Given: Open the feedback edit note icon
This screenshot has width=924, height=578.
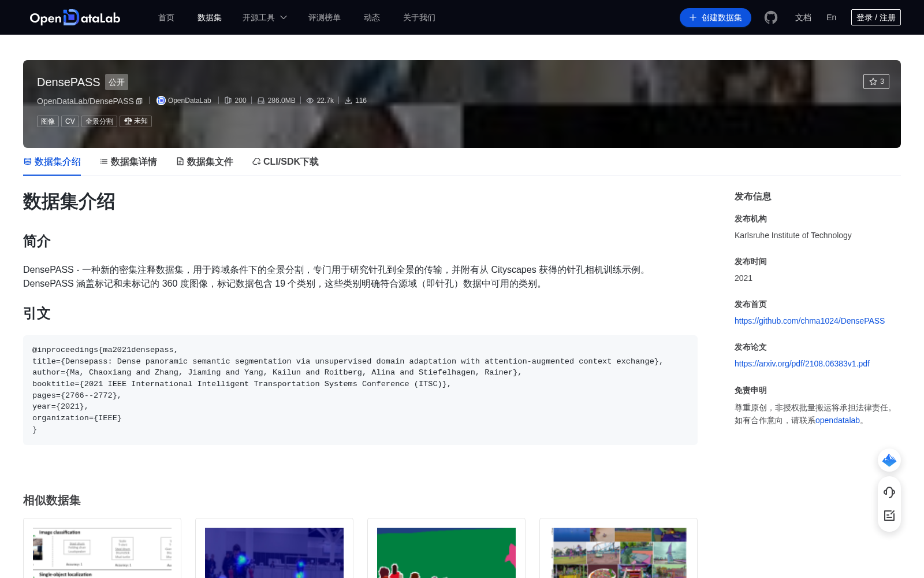Looking at the screenshot, I should (x=889, y=516).
